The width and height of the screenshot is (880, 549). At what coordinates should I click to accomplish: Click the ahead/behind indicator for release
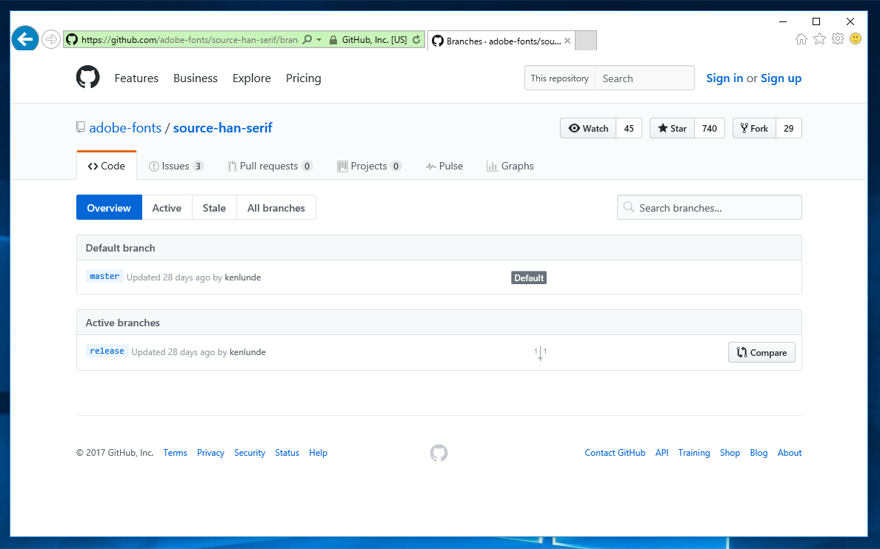[540, 352]
